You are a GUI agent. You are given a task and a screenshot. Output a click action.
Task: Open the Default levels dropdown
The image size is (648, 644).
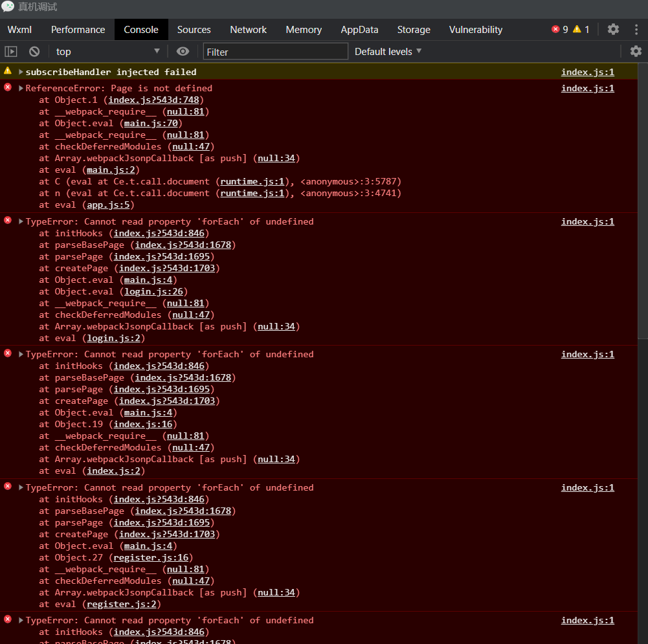point(388,52)
